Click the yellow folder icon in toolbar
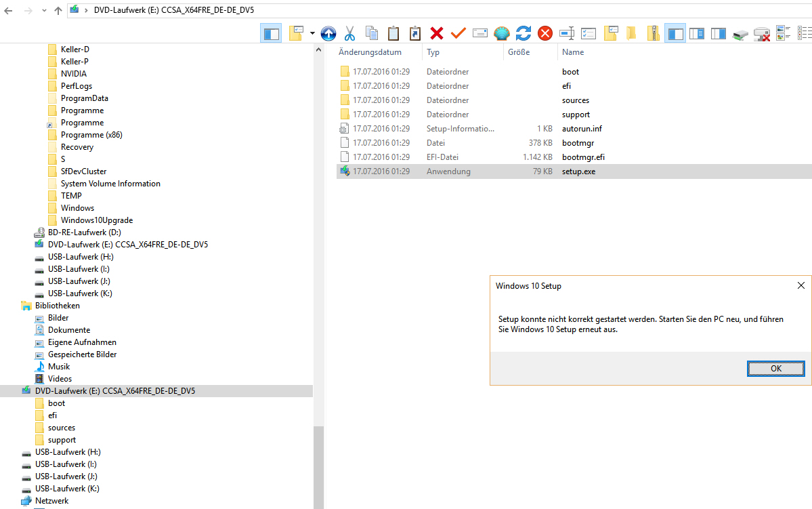 tap(631, 33)
